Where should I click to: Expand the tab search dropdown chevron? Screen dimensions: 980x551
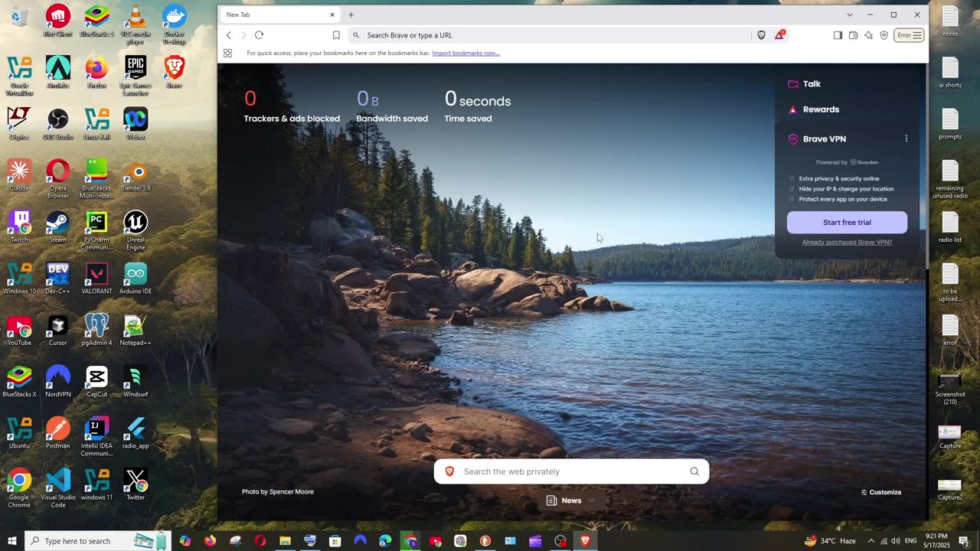point(849,15)
